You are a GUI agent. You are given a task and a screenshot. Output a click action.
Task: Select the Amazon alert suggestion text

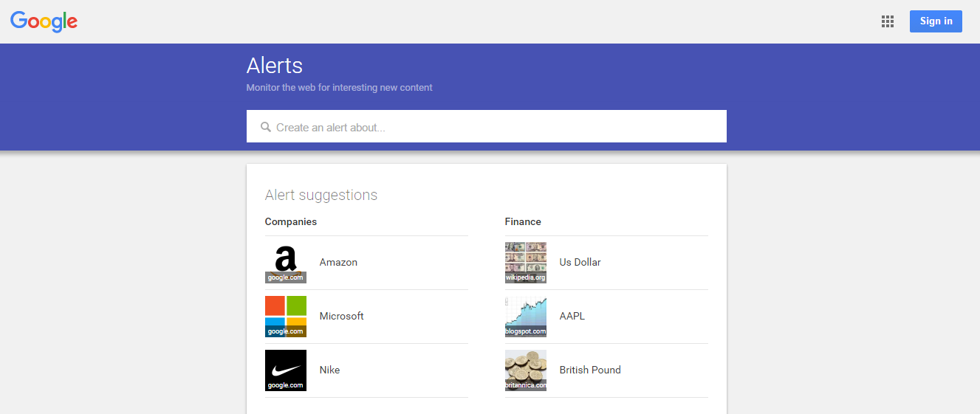coord(338,263)
